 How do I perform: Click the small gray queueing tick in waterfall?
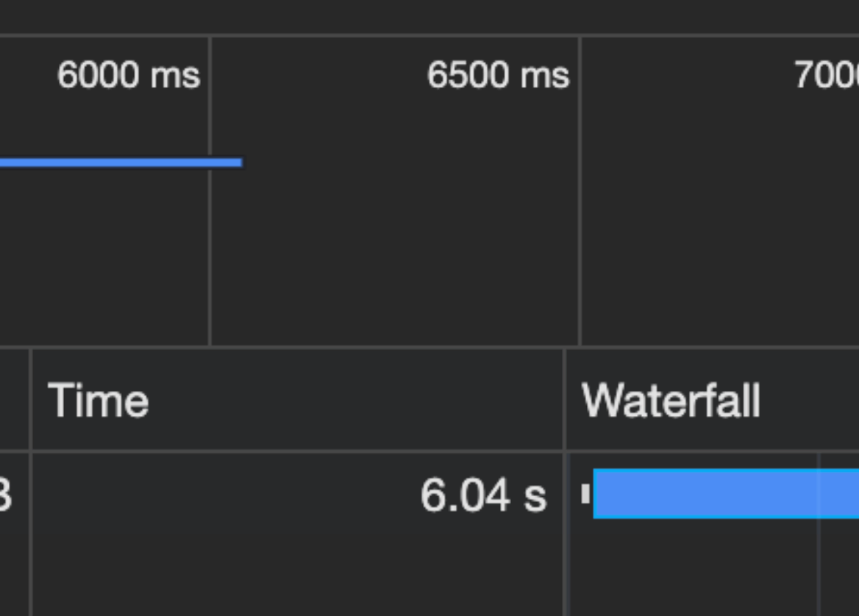(585, 494)
